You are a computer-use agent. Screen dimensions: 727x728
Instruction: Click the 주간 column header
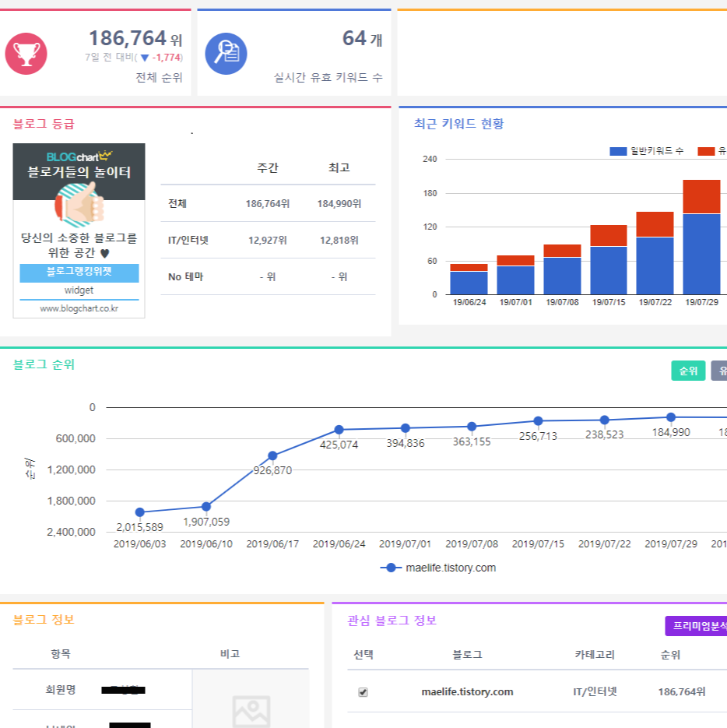tap(268, 167)
